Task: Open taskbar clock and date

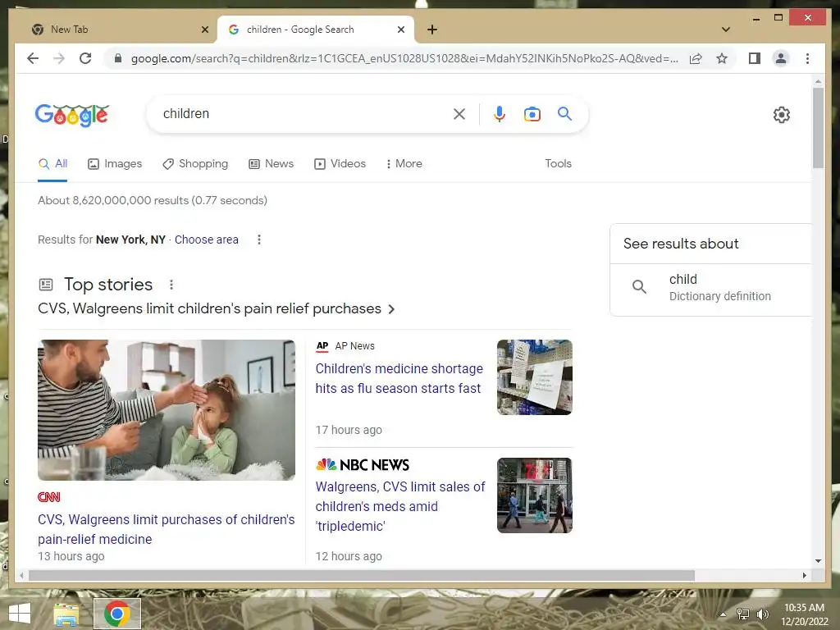Action: [804, 614]
